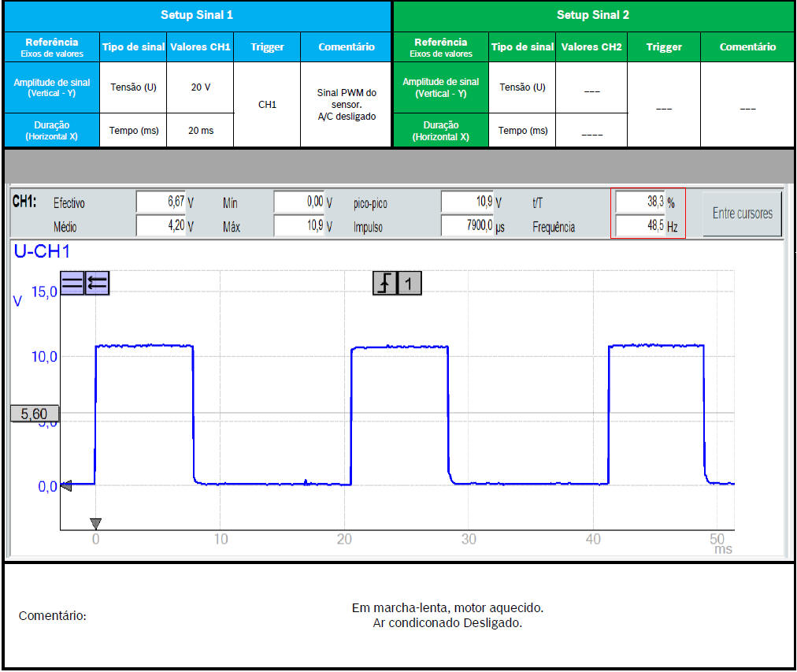The width and height of the screenshot is (797, 672).
Task: Click the Impulso value field showing 7900,0
Action: point(468,227)
